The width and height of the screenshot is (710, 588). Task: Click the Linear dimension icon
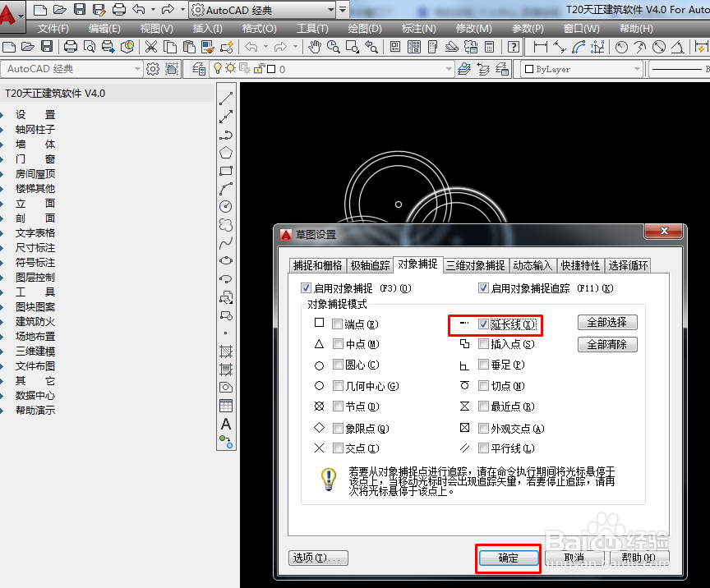click(x=540, y=46)
